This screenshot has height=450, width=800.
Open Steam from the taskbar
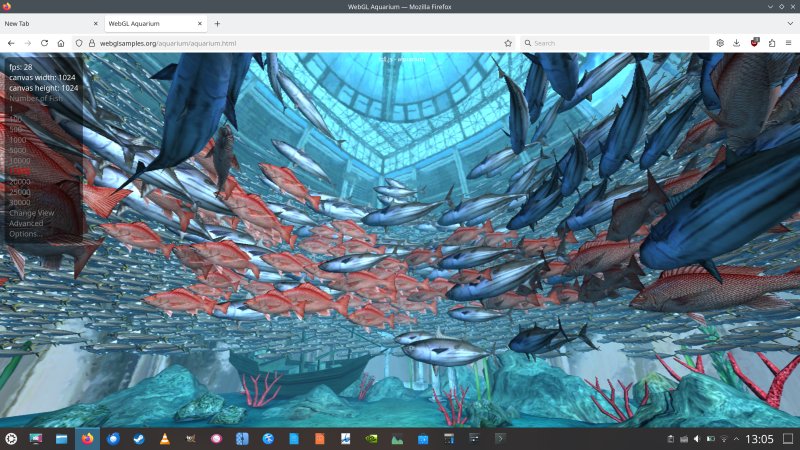(x=139, y=439)
